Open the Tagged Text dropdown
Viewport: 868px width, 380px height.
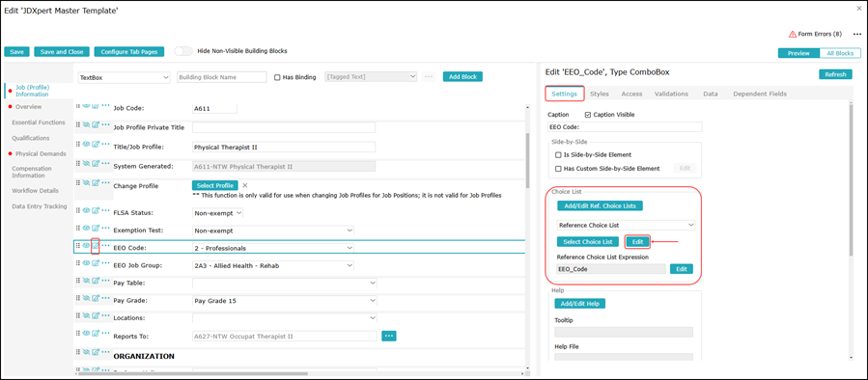(x=372, y=77)
